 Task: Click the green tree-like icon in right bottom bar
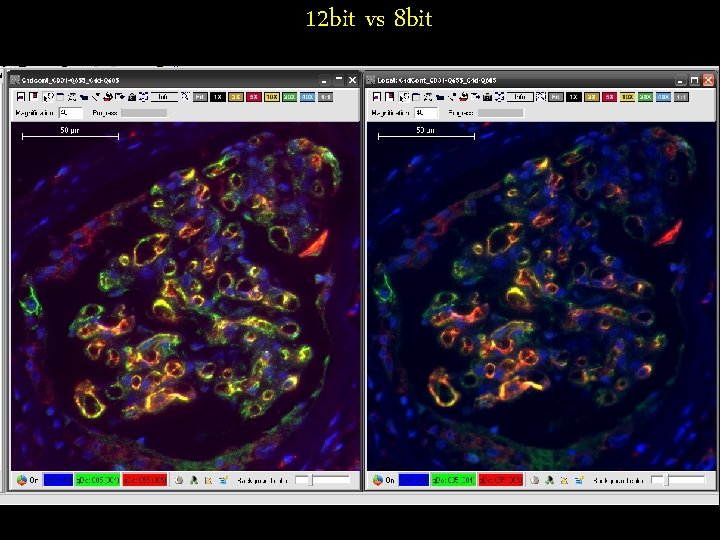point(549,480)
